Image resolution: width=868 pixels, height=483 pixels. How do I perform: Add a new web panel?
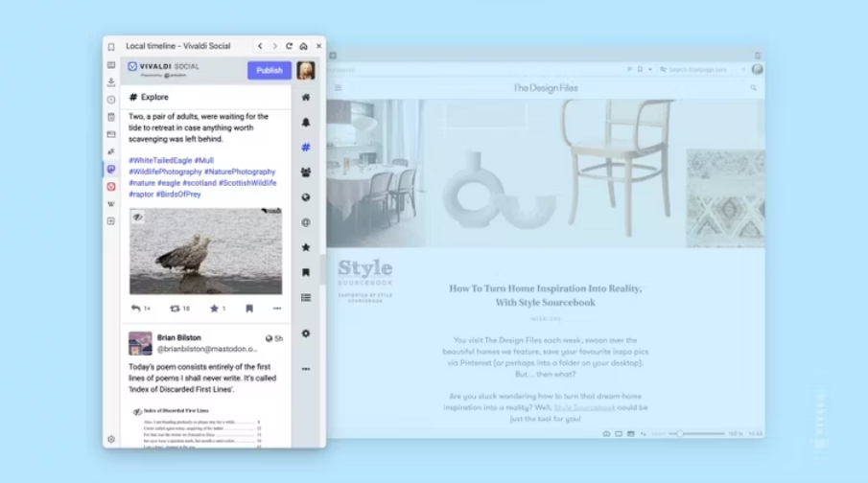point(111,221)
